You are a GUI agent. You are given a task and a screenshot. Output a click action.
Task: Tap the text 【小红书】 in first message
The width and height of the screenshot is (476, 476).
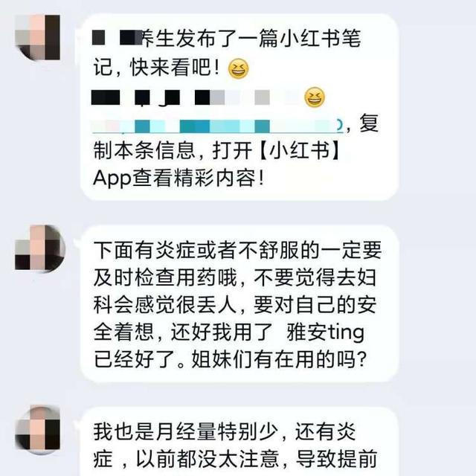coord(299,151)
